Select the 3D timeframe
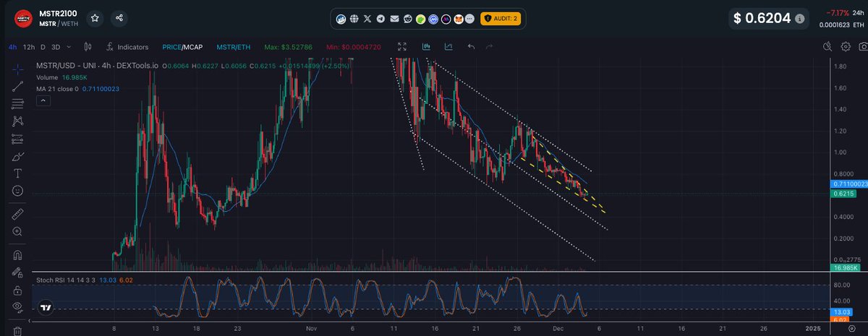Image resolution: width=868 pixels, height=336 pixels. coord(55,47)
